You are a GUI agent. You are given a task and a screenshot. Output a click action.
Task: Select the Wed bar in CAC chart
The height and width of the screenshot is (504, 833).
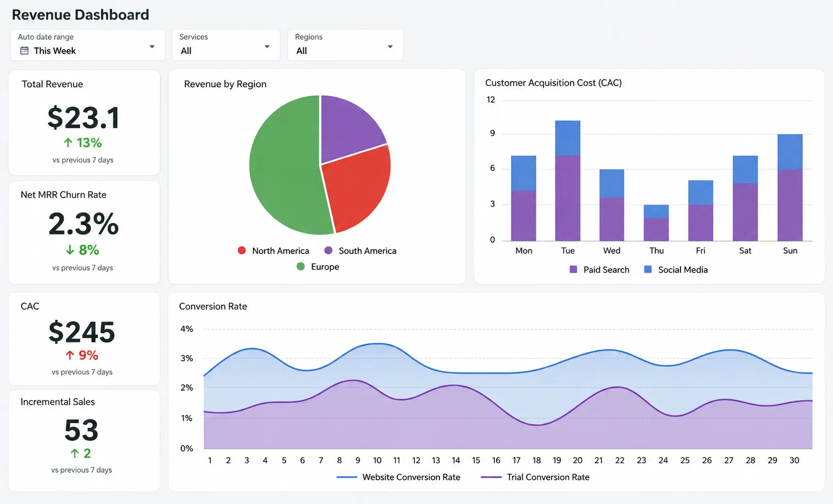tap(612, 205)
